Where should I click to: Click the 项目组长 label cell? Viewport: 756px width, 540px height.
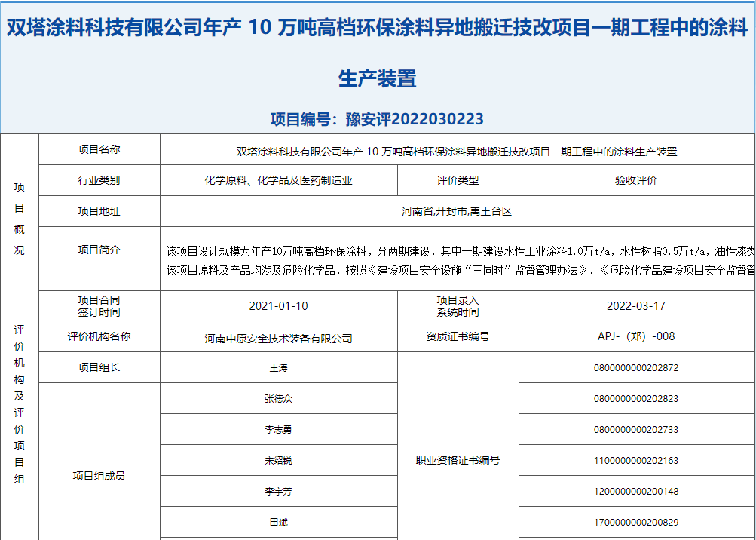99,367
